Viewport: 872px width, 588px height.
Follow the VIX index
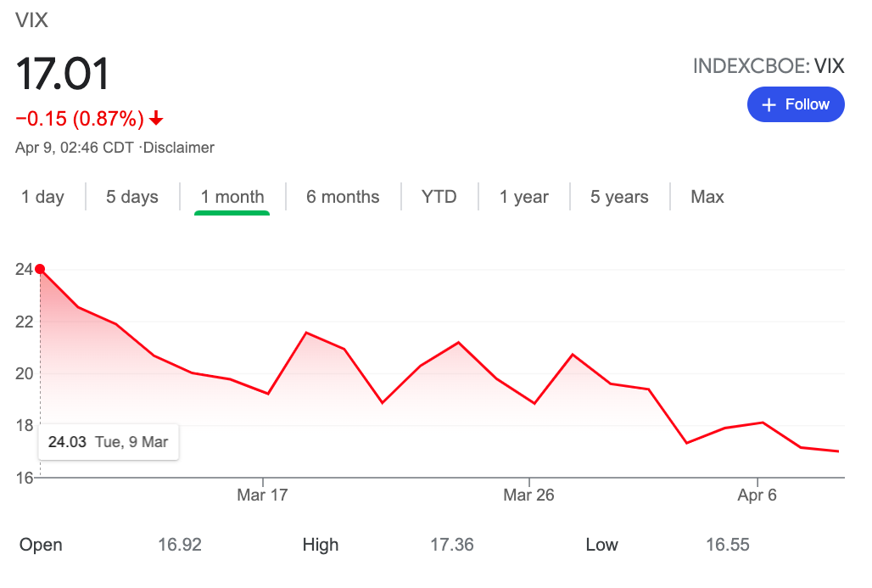pos(795,104)
